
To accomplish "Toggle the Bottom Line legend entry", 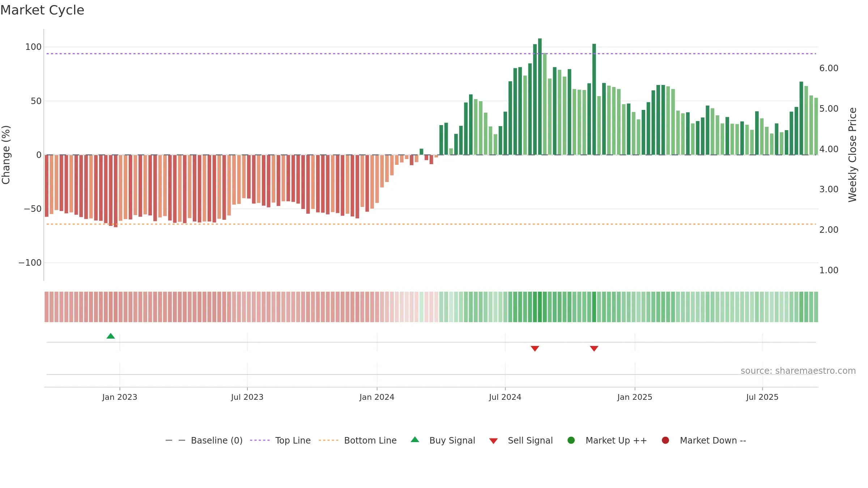I will click(358, 440).
